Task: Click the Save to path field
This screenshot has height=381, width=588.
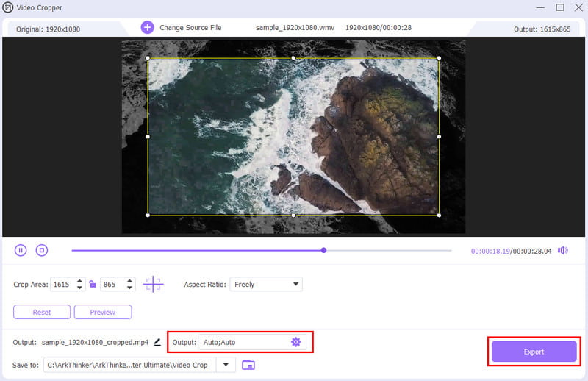Action: click(x=130, y=365)
